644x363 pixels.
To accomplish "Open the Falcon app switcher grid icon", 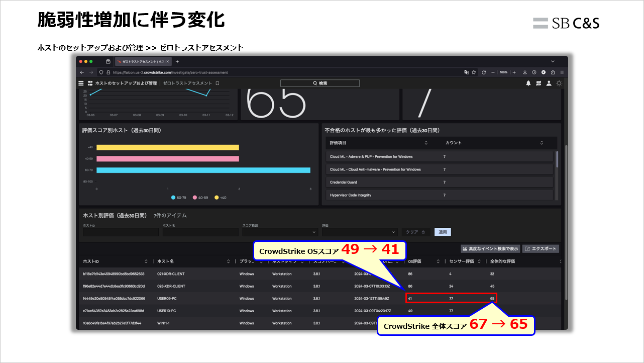I will tap(89, 83).
